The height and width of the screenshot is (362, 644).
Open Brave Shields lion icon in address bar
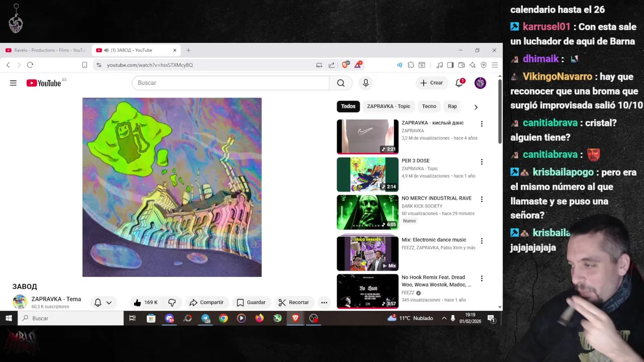coord(346,65)
